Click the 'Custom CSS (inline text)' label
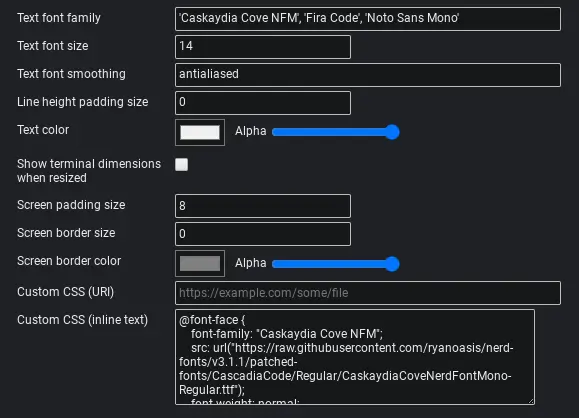Screen dimensions: 579x418 (82, 320)
